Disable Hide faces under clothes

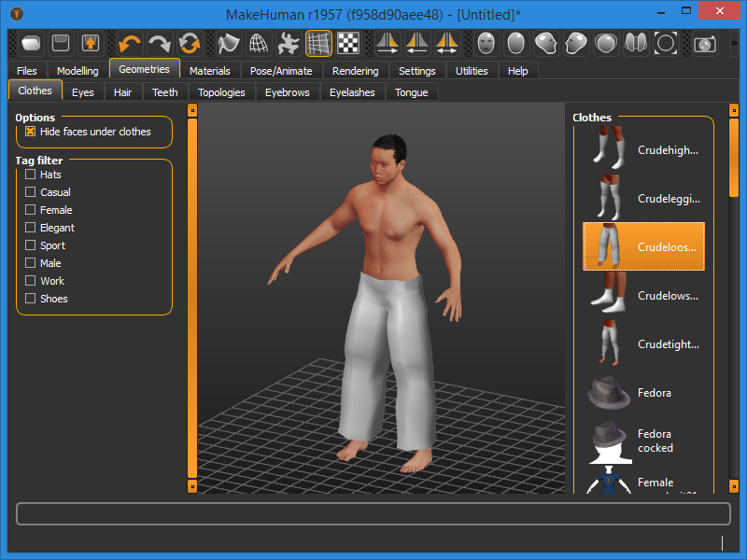pos(31,132)
